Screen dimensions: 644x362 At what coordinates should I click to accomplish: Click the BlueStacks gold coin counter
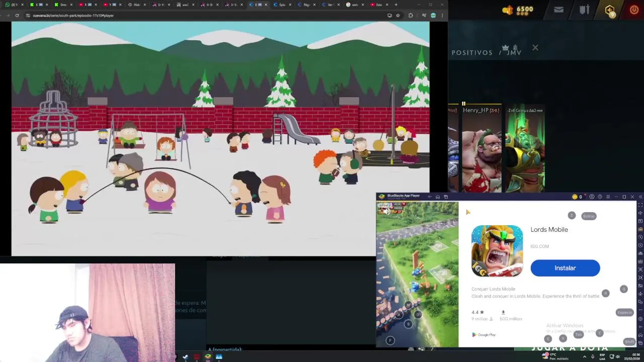577,197
